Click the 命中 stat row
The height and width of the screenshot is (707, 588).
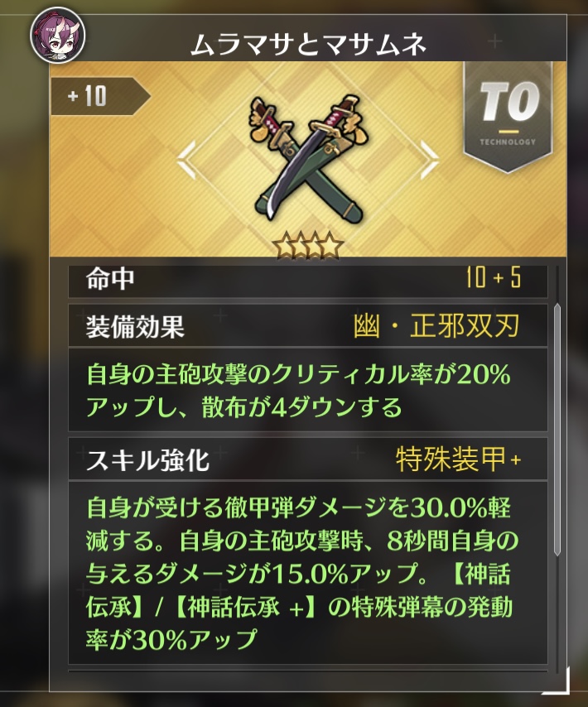[308, 280]
